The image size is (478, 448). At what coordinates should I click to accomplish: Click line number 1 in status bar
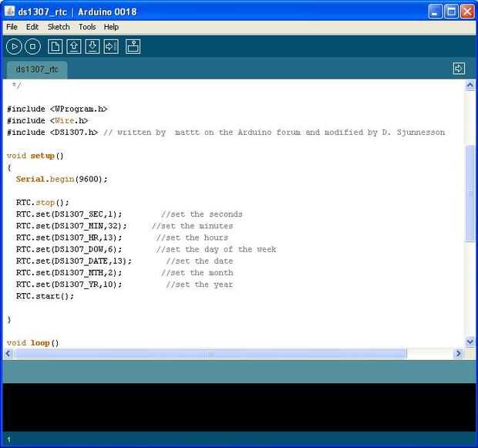click(8, 440)
